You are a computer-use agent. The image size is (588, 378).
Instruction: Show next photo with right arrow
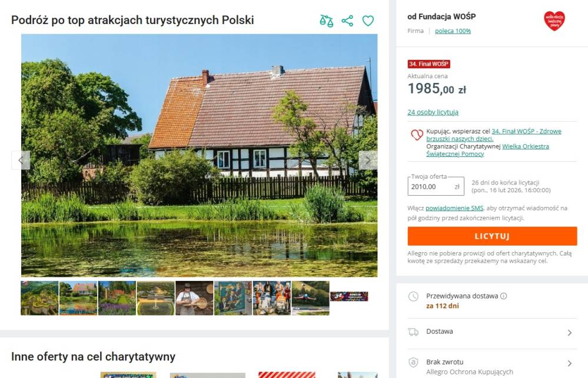[x=368, y=160]
